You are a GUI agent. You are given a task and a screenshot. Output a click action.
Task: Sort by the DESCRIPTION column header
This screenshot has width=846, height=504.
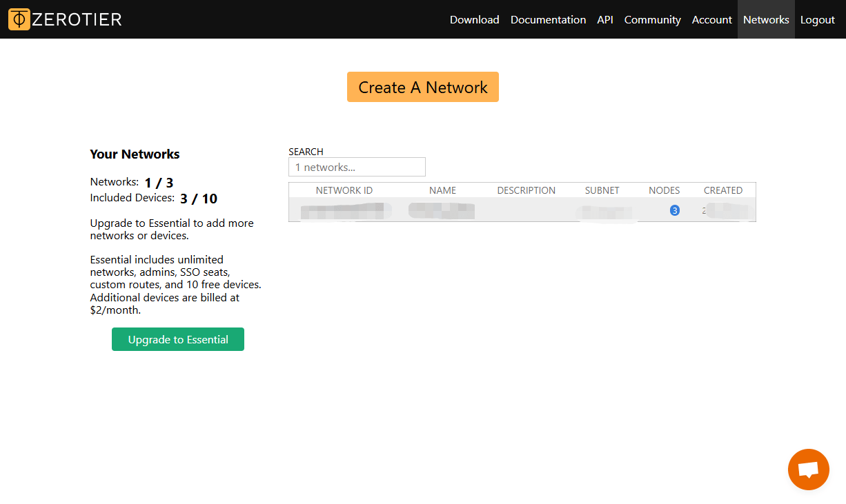coord(527,190)
